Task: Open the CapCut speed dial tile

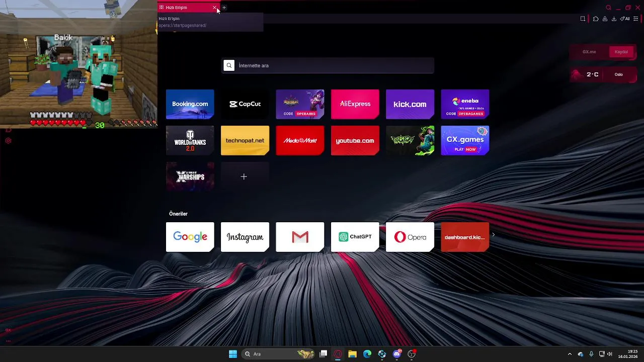Action: [x=245, y=104]
